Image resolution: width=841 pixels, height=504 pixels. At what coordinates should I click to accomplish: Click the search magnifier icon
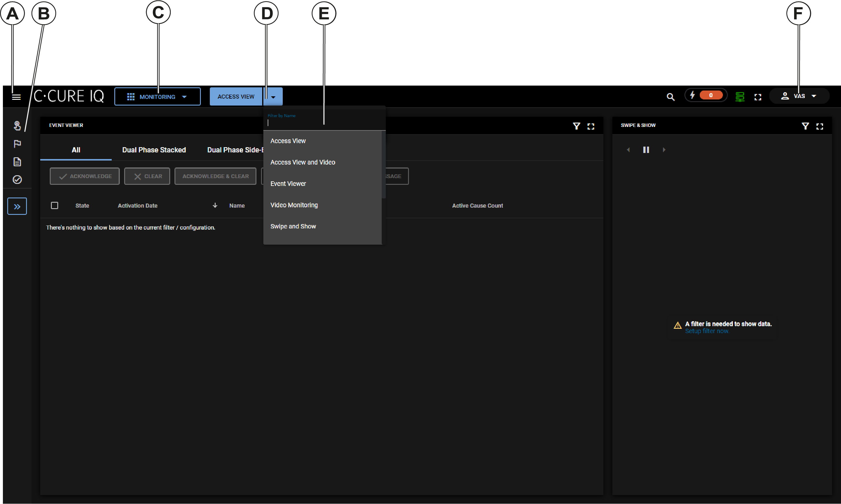670,97
